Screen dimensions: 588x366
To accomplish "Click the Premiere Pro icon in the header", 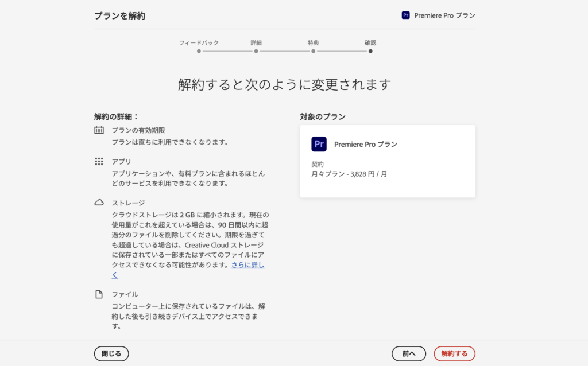I will click(x=405, y=15).
